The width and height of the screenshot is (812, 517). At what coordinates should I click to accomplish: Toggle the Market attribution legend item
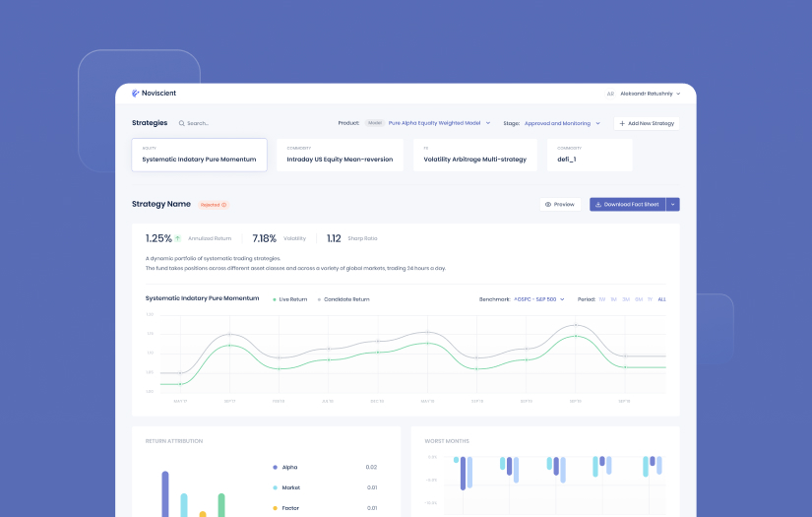(286, 487)
